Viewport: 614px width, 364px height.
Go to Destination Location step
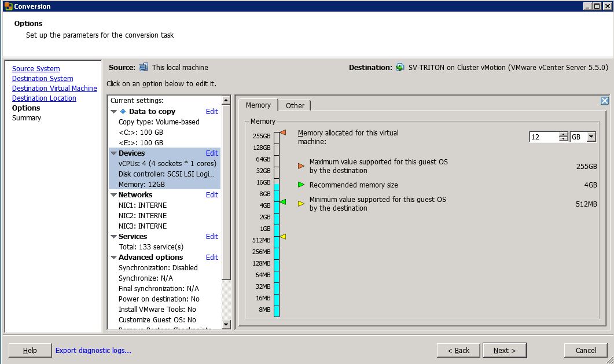coord(44,98)
